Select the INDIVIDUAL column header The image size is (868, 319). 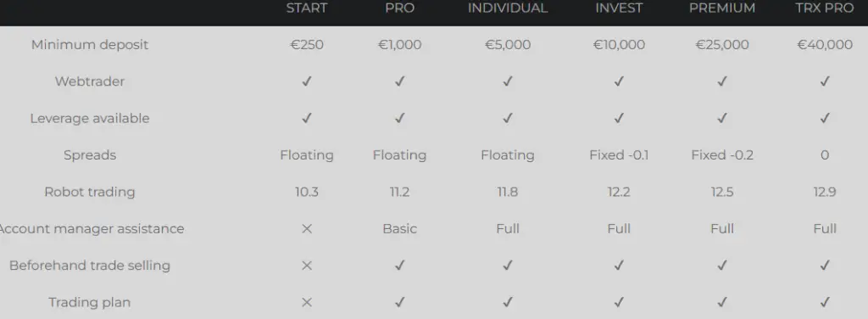(508, 8)
